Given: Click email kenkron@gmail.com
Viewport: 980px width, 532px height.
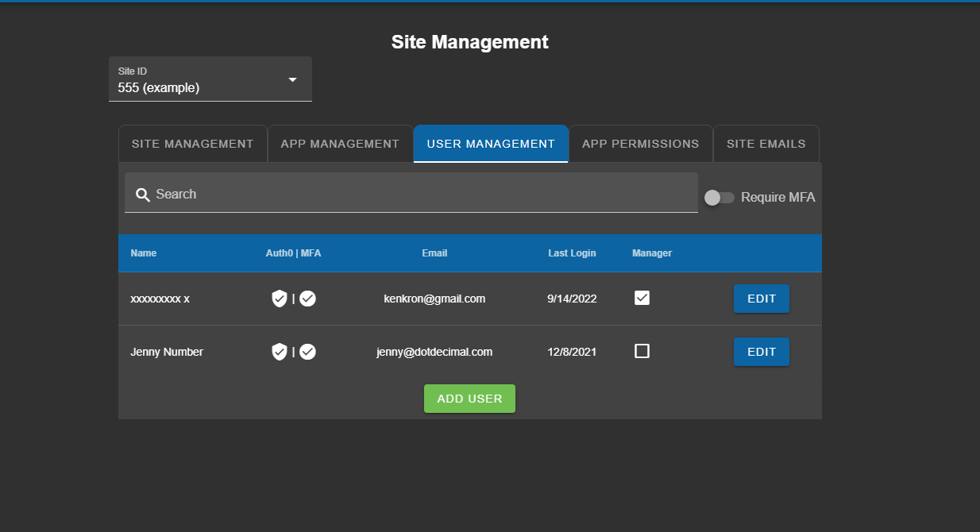Looking at the screenshot, I should 434,299.
